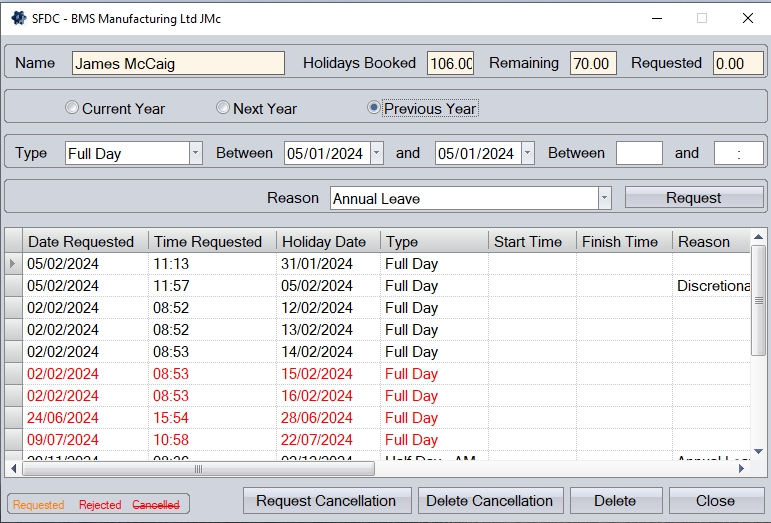Open the Type dropdown showing Full Day
The width and height of the screenshot is (771, 523).
point(195,153)
